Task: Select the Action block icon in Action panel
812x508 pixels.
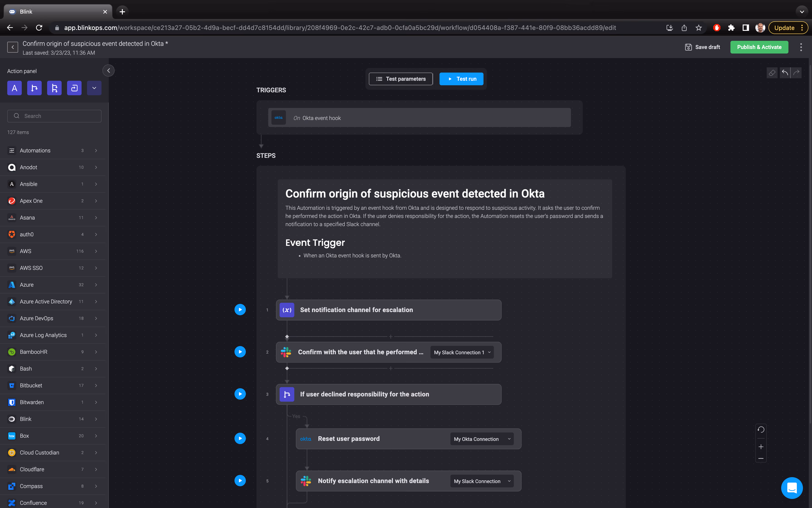Action: point(14,88)
